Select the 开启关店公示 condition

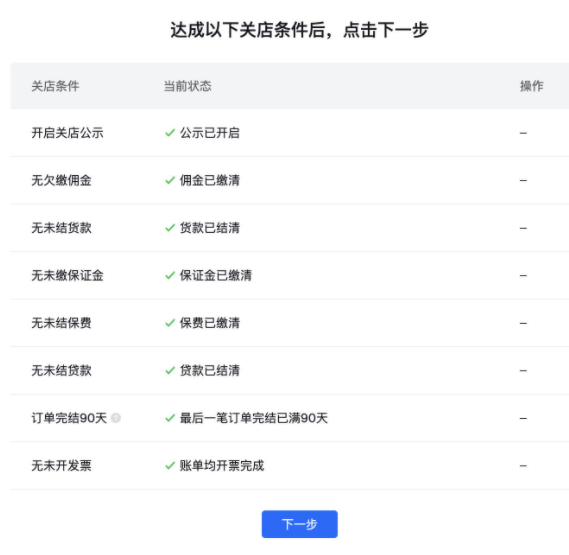coord(67,133)
